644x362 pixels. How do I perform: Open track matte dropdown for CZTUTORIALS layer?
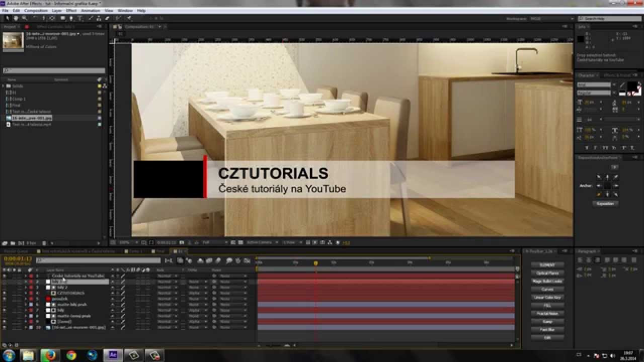click(198, 293)
